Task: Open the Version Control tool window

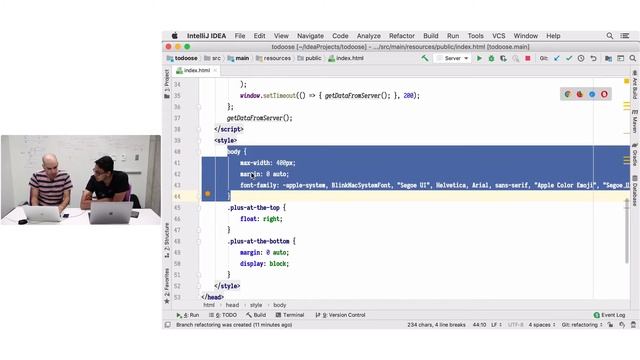Action: tap(340, 315)
